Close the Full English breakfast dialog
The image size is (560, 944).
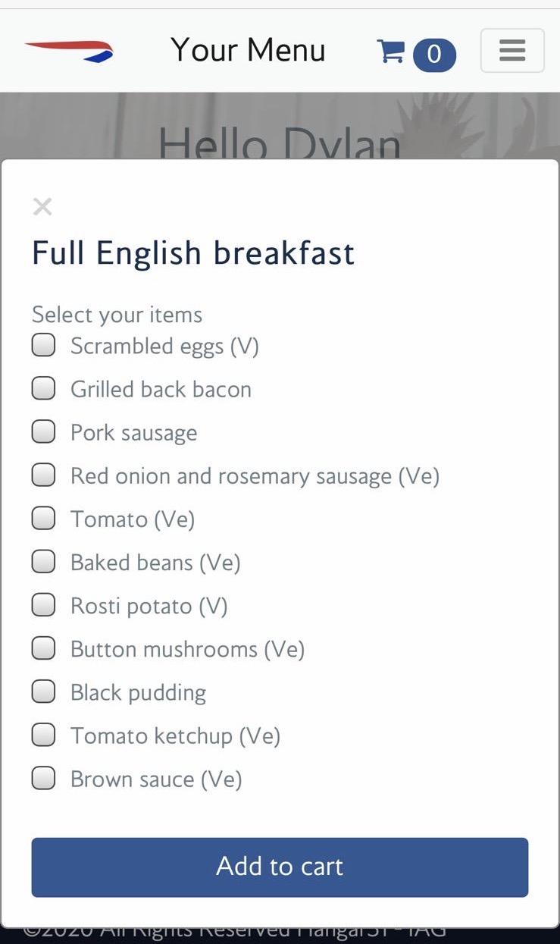pos(42,206)
